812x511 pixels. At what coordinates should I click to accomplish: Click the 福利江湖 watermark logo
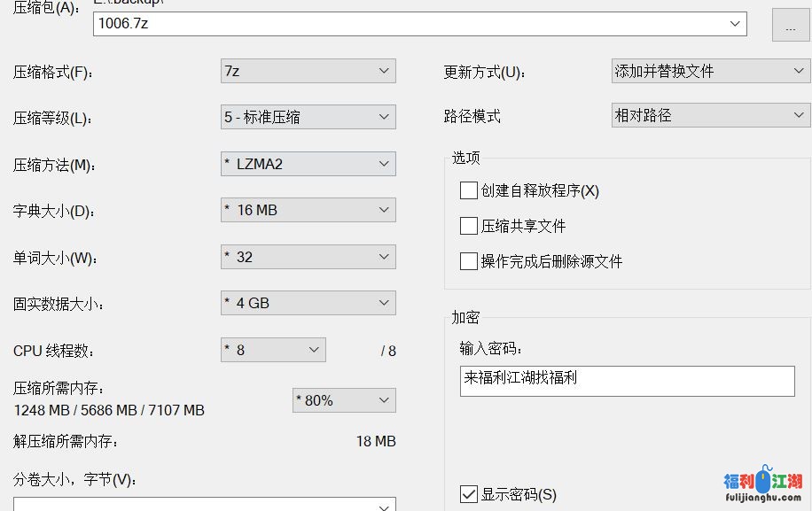pos(763,486)
